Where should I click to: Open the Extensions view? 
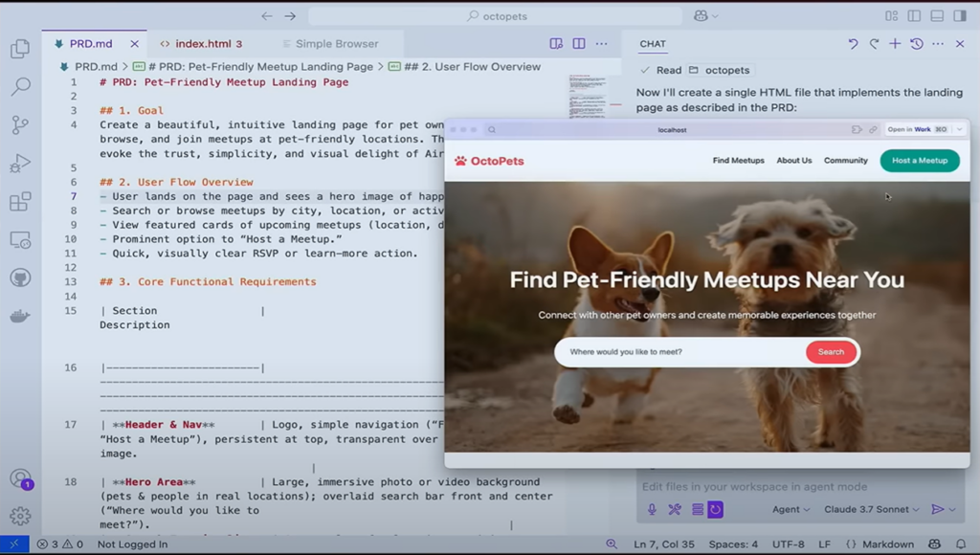pos(19,202)
